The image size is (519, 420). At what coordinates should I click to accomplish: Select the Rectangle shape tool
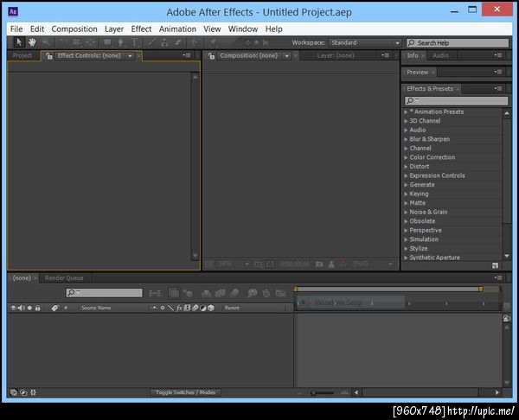click(x=107, y=42)
